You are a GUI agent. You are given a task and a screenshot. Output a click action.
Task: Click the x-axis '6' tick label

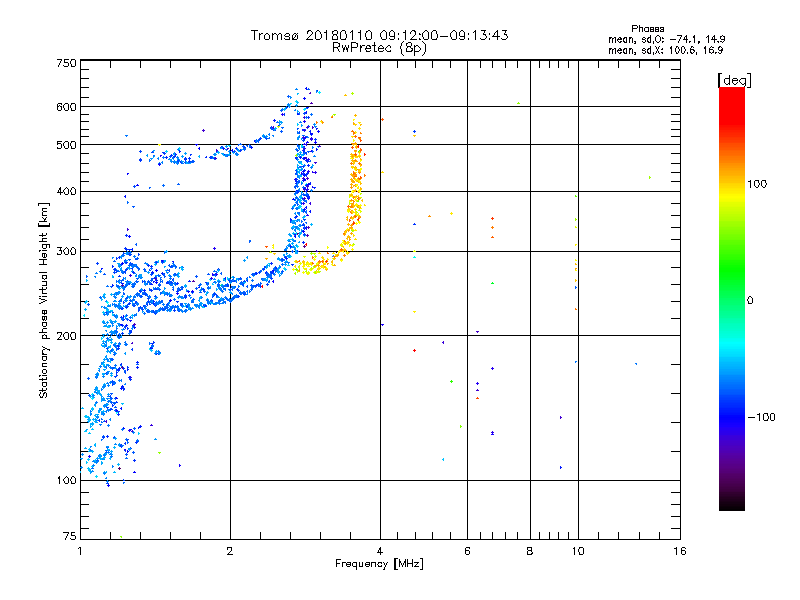(x=467, y=551)
